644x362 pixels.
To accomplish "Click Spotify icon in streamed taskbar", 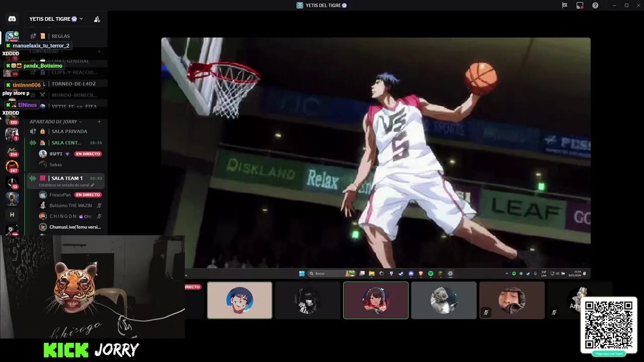I will pos(431,274).
